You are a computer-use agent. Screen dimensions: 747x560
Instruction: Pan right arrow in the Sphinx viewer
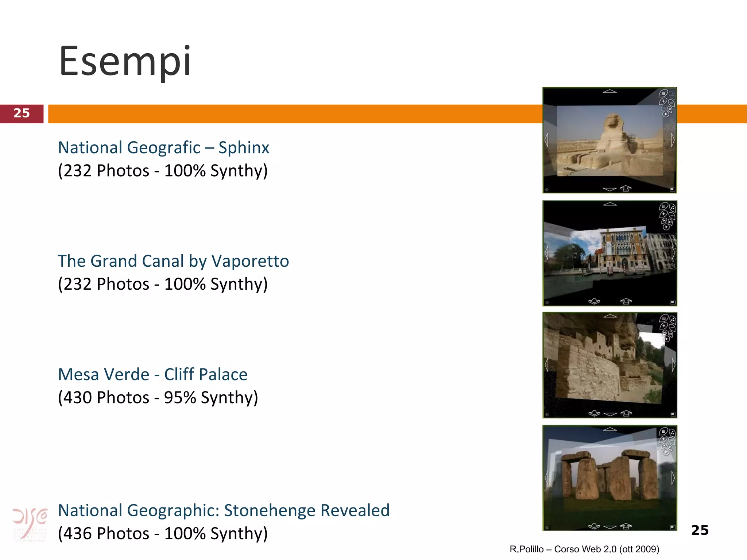pyautogui.click(x=673, y=140)
